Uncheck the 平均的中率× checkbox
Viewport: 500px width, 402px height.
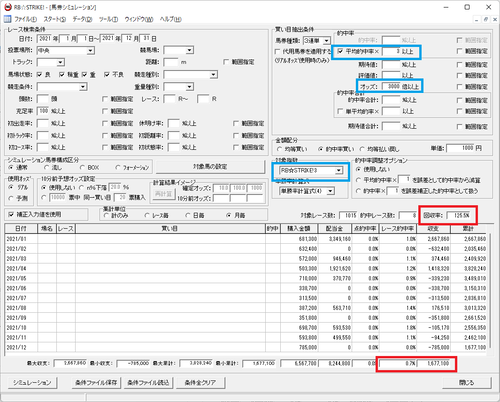pyautogui.click(x=340, y=51)
